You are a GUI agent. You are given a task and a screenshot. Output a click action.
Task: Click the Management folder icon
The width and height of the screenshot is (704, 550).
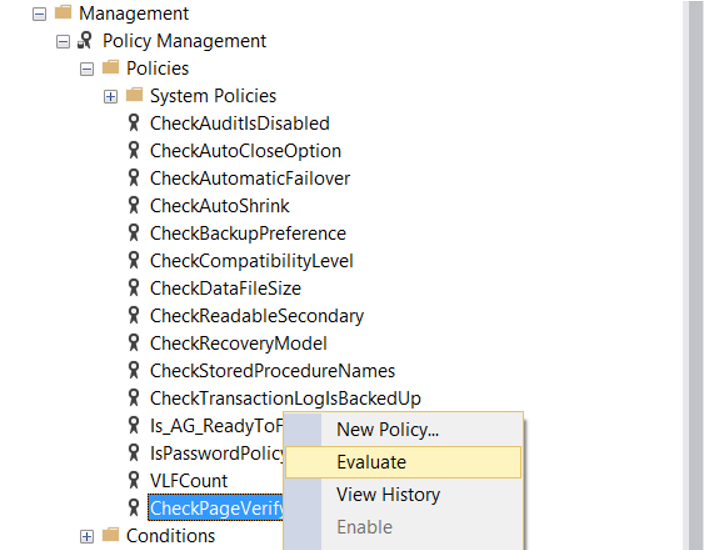tap(63, 12)
